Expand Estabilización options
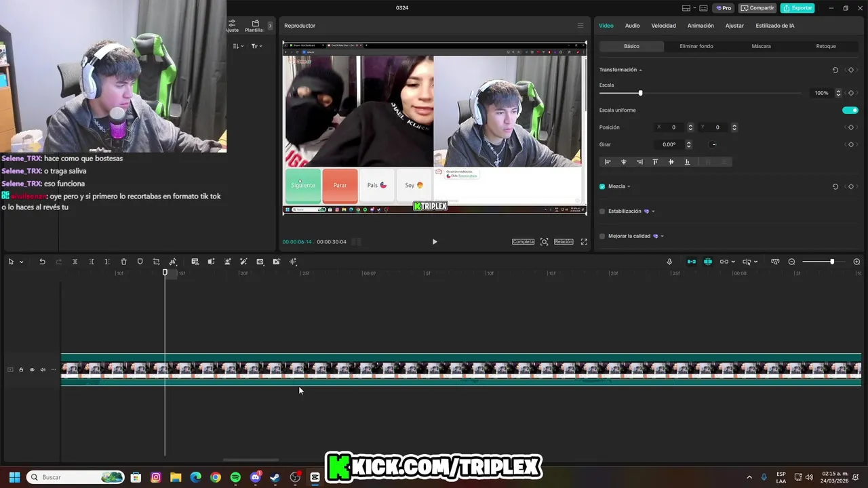The height and width of the screenshot is (488, 868). point(653,211)
